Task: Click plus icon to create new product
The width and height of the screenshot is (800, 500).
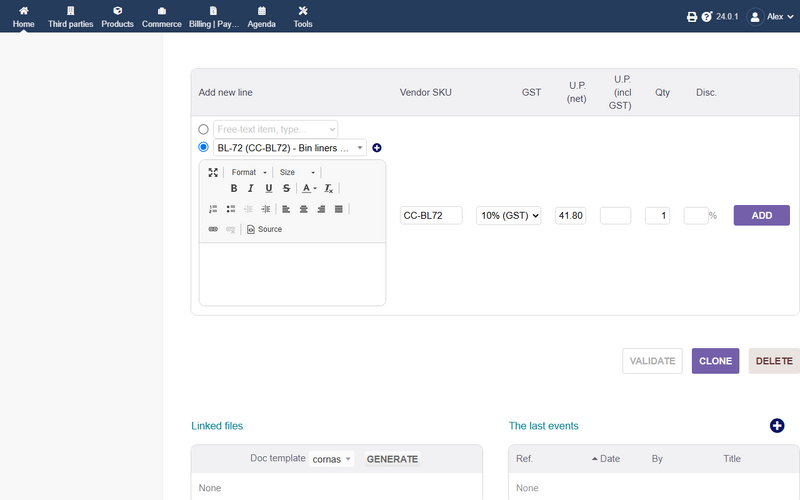Action: (377, 147)
